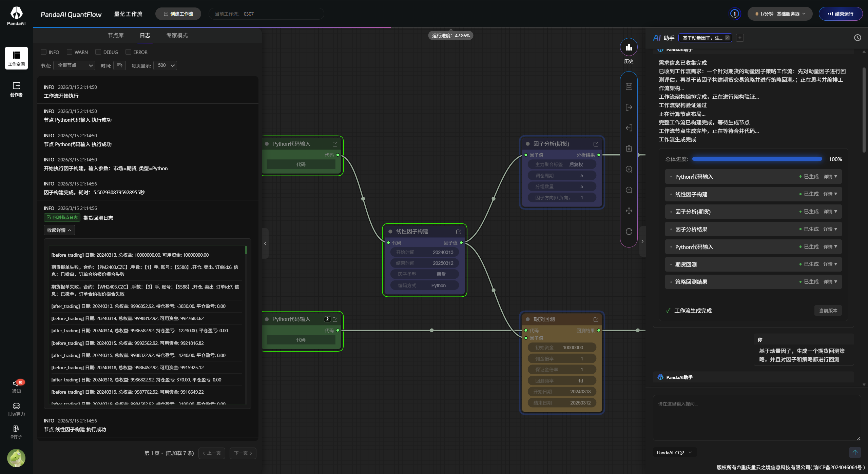Click the 当前工作流 0307 name field
Screen dimensions: 868x474
[x=266, y=14]
